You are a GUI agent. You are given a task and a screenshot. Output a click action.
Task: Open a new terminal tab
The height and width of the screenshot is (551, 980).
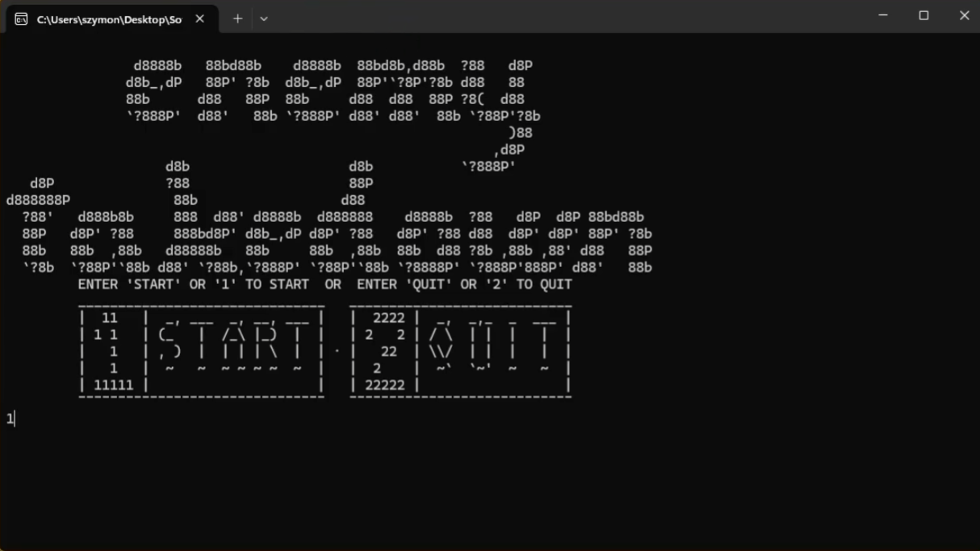237,18
